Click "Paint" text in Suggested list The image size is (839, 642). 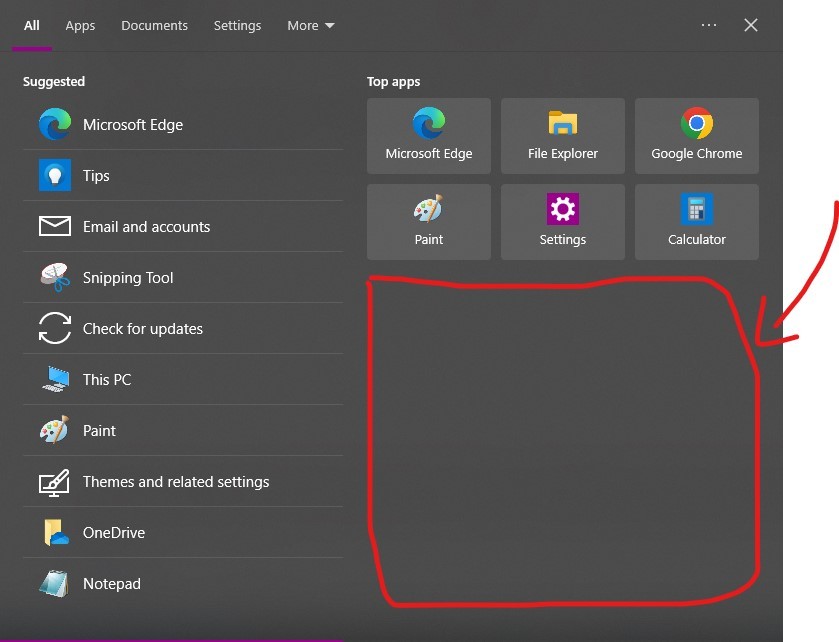100,431
